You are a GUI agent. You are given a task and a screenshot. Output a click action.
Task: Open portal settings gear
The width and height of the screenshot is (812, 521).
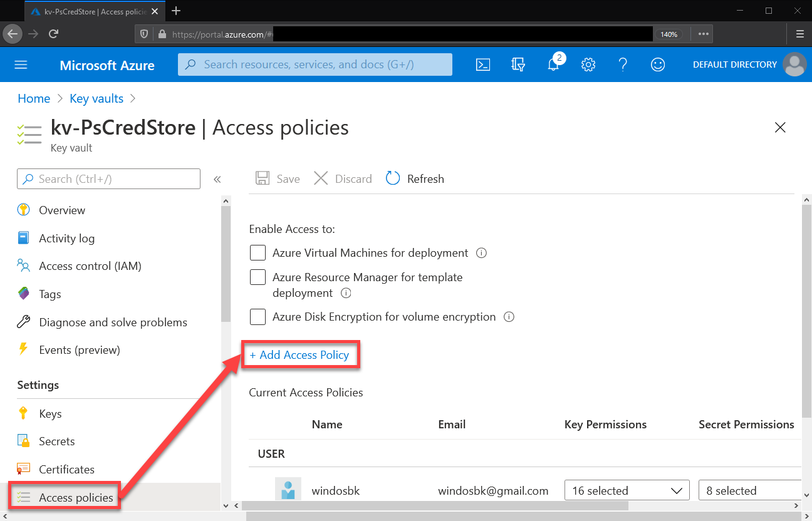pos(588,64)
